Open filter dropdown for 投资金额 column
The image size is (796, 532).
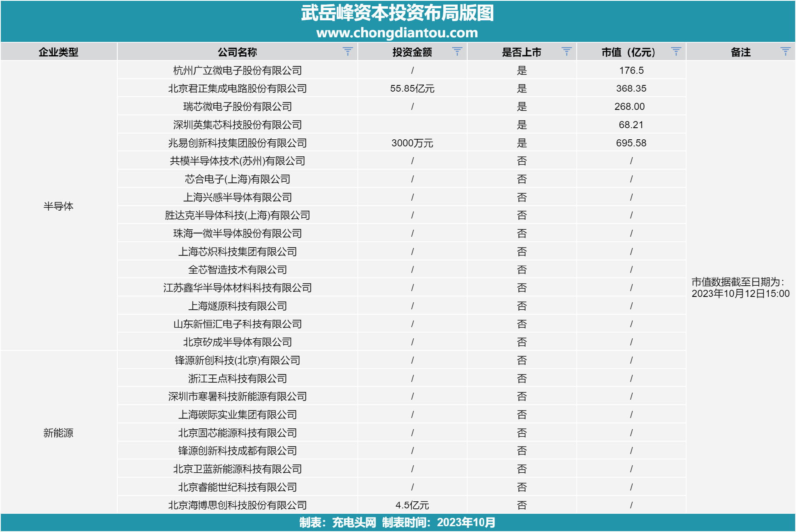point(457,51)
